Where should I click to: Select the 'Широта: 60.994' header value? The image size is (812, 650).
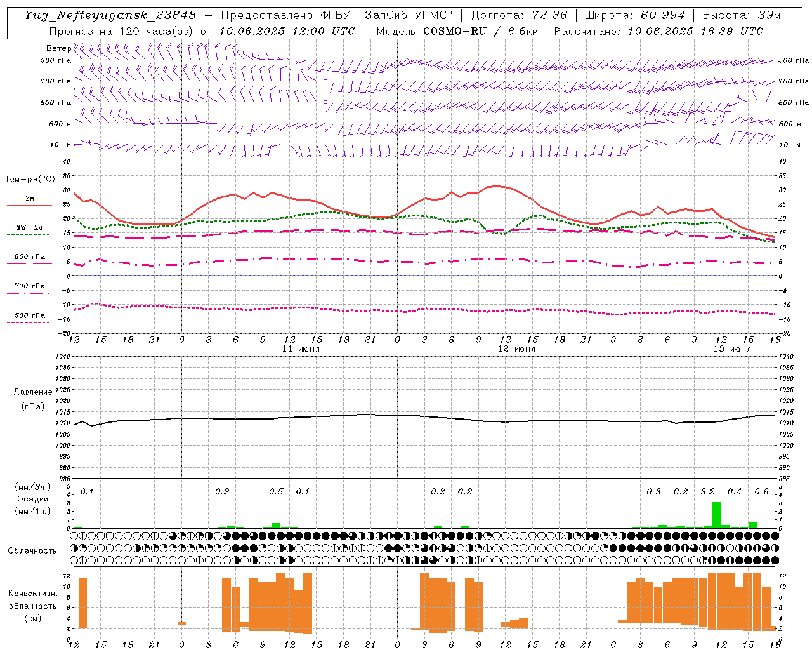tap(634, 15)
